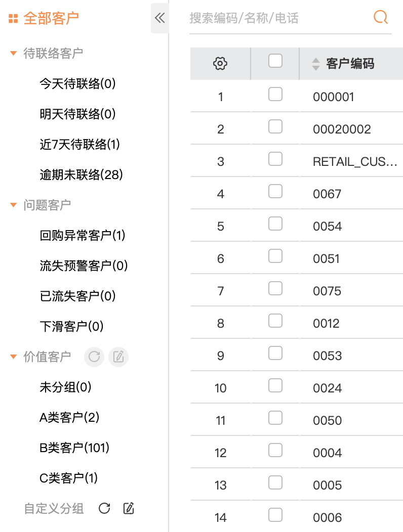Viewport: 403px width, 532px height.
Task: Refresh 自定义分组 list
Action: [104, 508]
